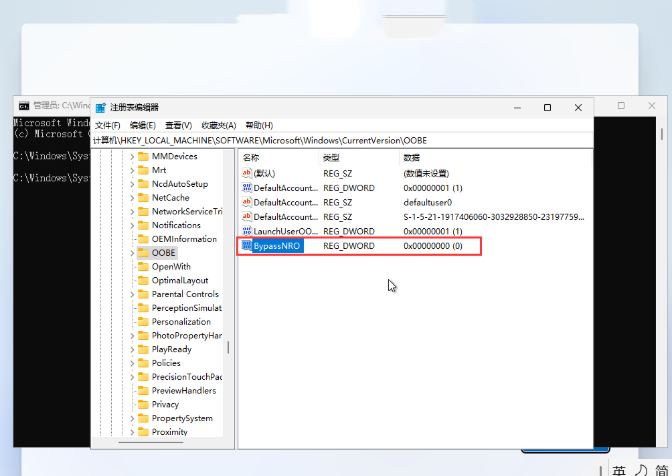Select the Personalization folder icon

point(143,322)
